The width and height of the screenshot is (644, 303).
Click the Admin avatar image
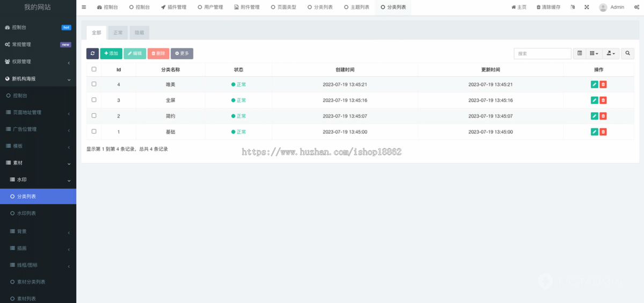603,8
